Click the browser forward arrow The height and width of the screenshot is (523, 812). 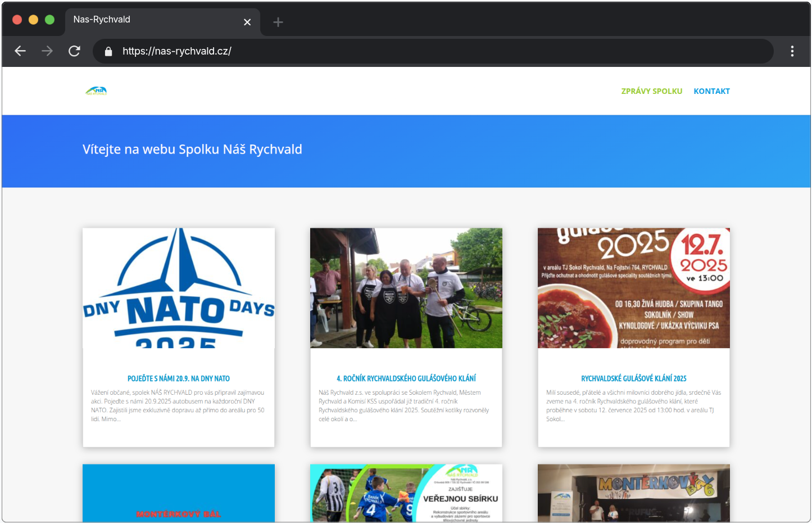[47, 51]
